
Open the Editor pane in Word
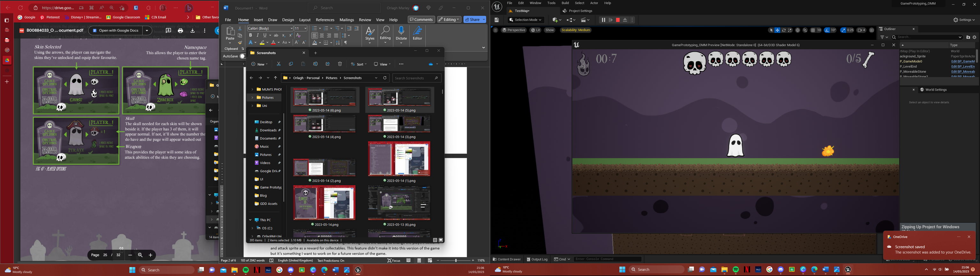coord(417,33)
